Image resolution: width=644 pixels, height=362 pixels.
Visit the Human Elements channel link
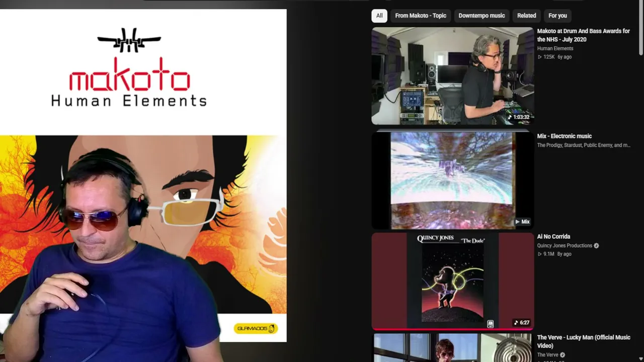click(x=555, y=48)
